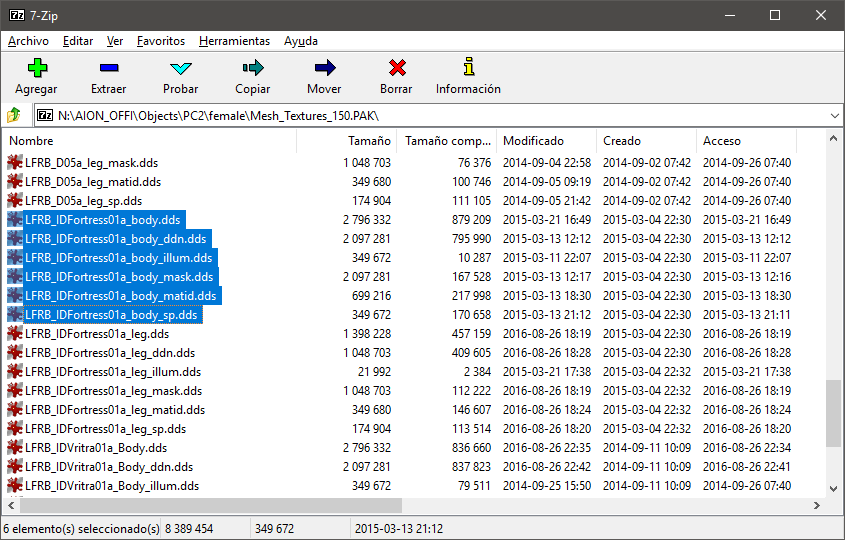The width and height of the screenshot is (845, 540).
Task: Click the green Agregar plus icon
Action: coord(36,68)
